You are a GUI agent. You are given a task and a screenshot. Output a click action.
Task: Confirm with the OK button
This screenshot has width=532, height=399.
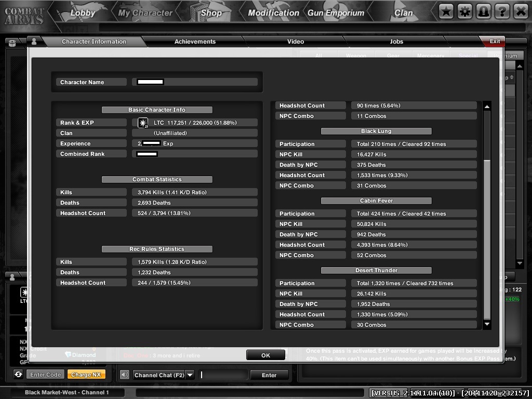tap(265, 355)
